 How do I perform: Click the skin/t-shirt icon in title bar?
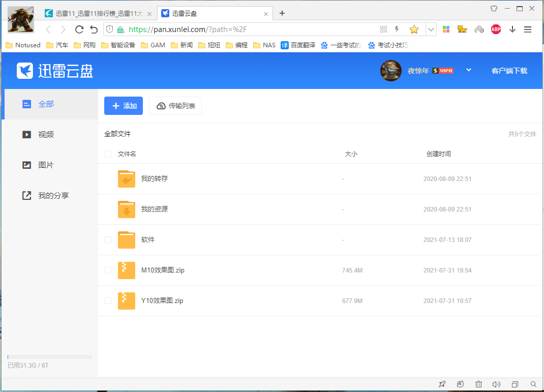click(494, 8)
